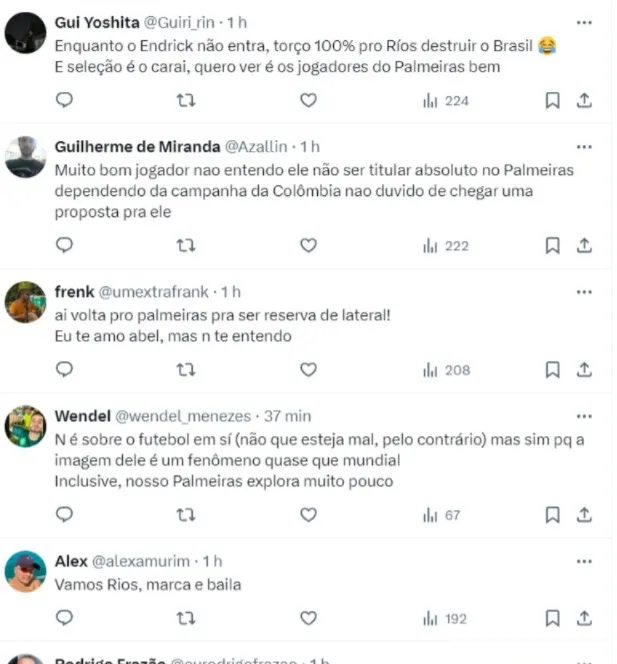
Task: Share Alex's 'Vamos Rios' tweet
Action: pos(584,618)
